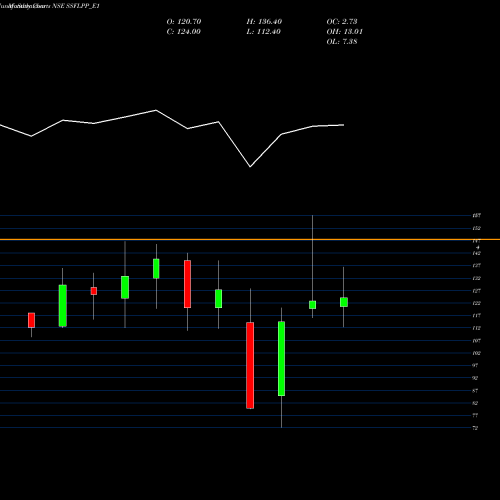This screenshot has height=500, width=500.
Task: Click the 137 price axis label
Action: [x=477, y=266]
